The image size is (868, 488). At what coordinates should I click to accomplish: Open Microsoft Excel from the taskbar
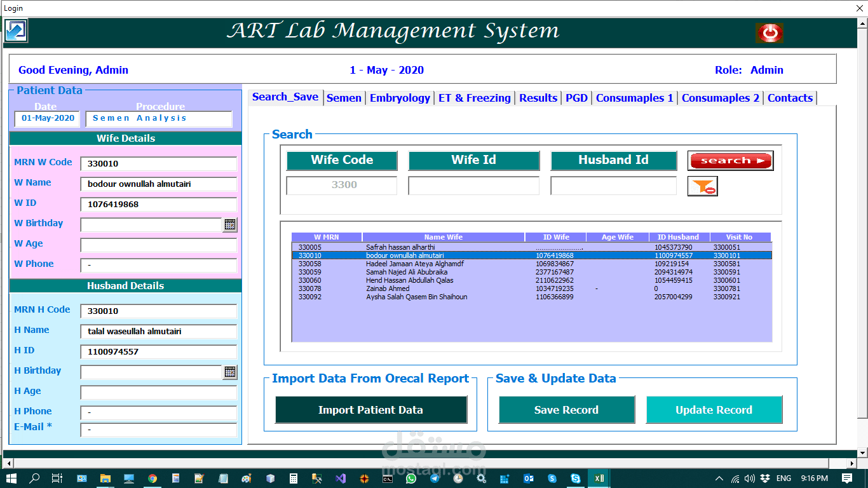point(598,478)
